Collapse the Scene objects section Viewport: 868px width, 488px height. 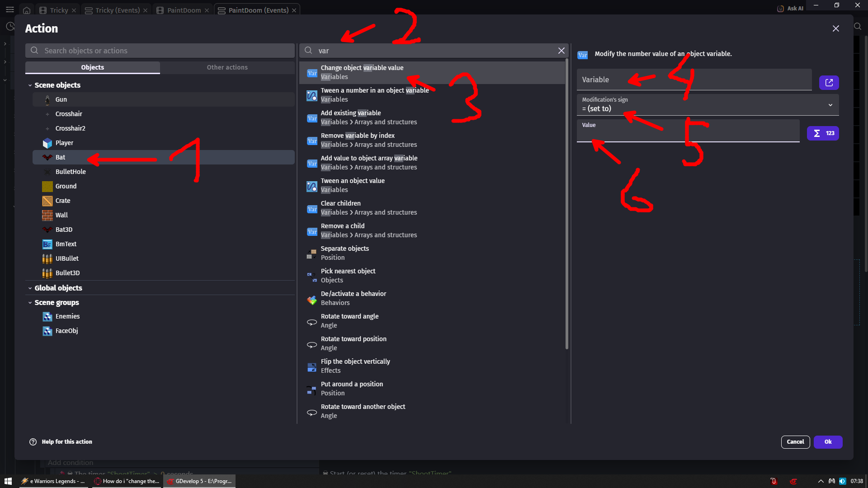point(30,85)
